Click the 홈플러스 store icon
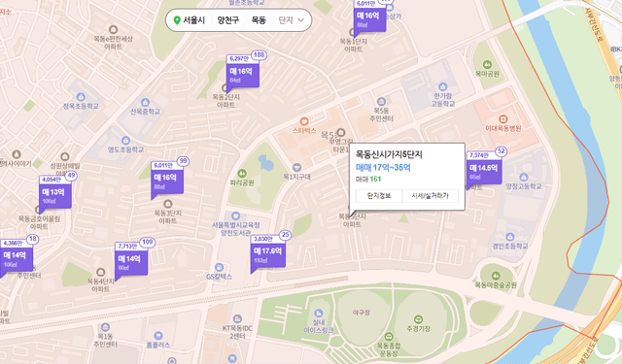The image size is (622, 364). pos(157,336)
